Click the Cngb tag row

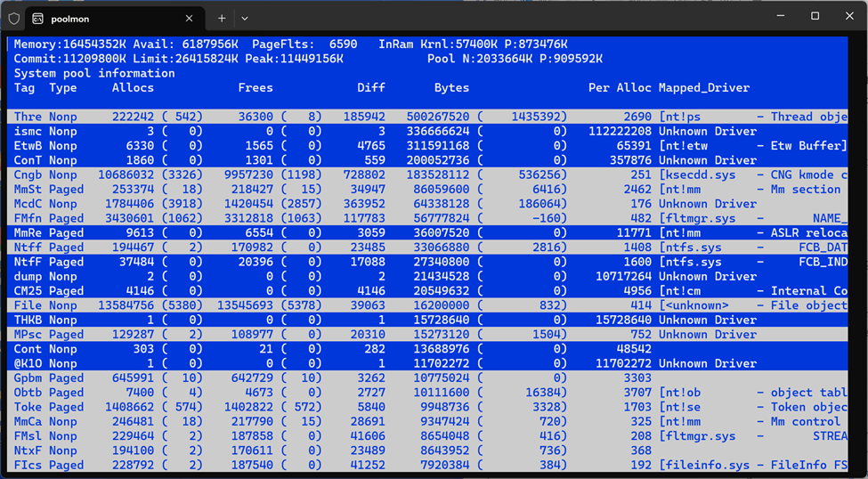pos(427,175)
